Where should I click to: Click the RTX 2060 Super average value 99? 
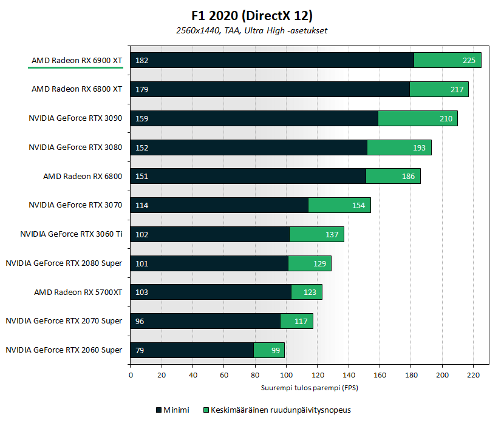coord(276,350)
